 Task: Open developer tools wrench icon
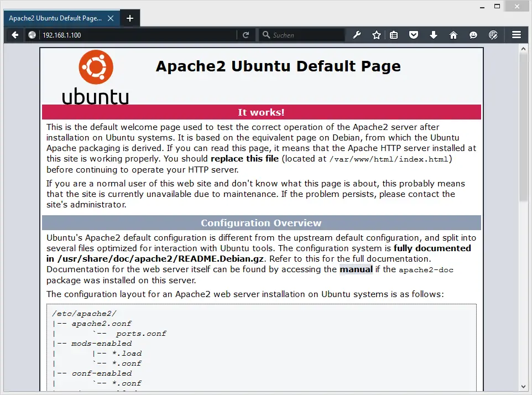click(357, 35)
